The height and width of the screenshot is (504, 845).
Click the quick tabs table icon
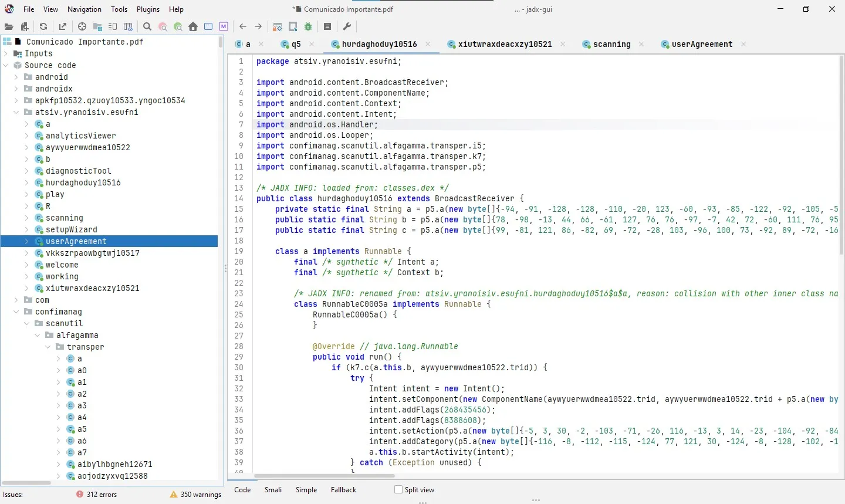coord(128,26)
